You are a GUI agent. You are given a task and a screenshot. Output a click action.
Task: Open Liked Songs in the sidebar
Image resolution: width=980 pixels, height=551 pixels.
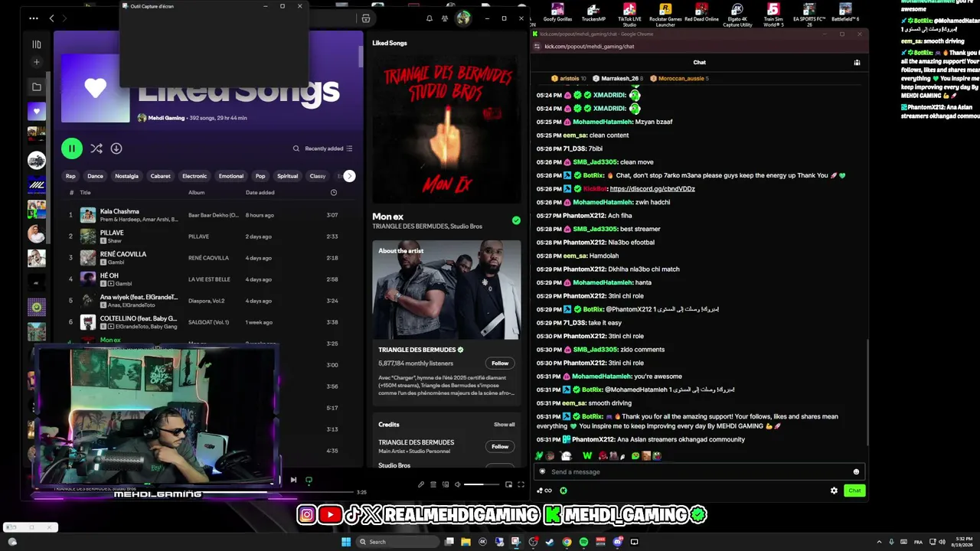36,112
